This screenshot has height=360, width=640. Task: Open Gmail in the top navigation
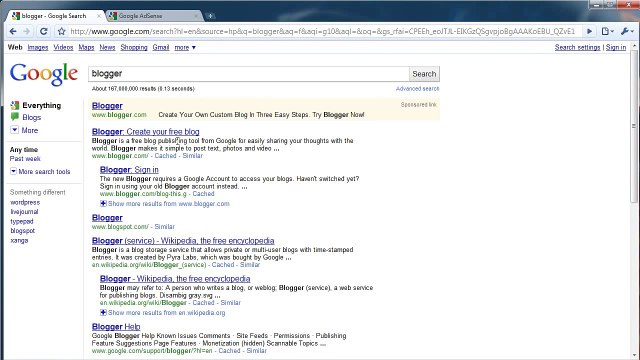(x=161, y=47)
